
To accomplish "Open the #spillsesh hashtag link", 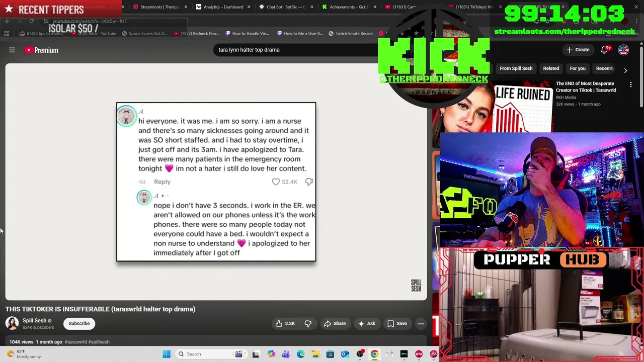I will pyautogui.click(x=99, y=342).
